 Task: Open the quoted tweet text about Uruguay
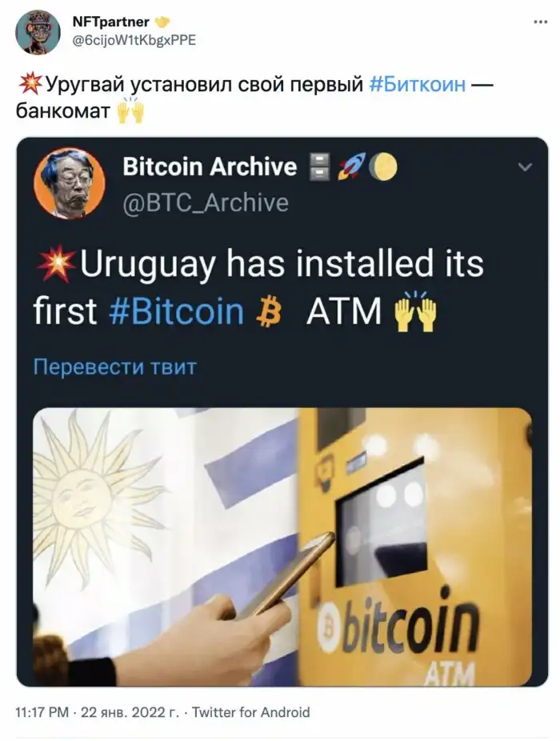pos(258,287)
